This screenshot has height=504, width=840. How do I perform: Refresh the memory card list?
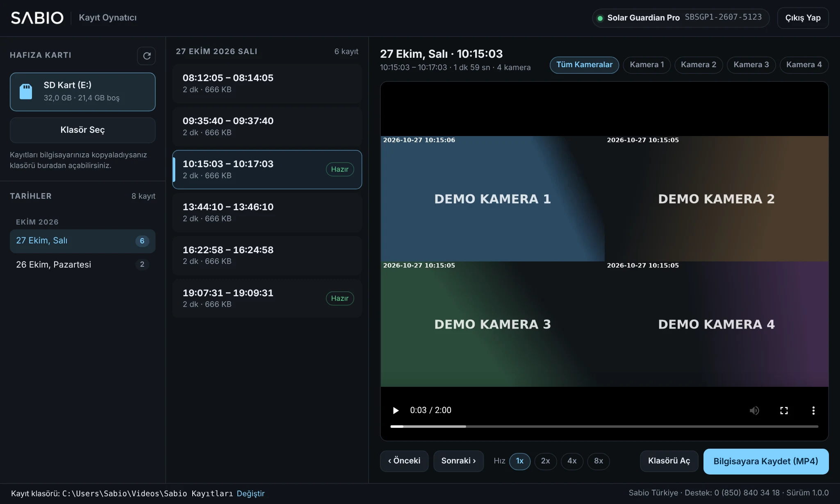(x=146, y=56)
